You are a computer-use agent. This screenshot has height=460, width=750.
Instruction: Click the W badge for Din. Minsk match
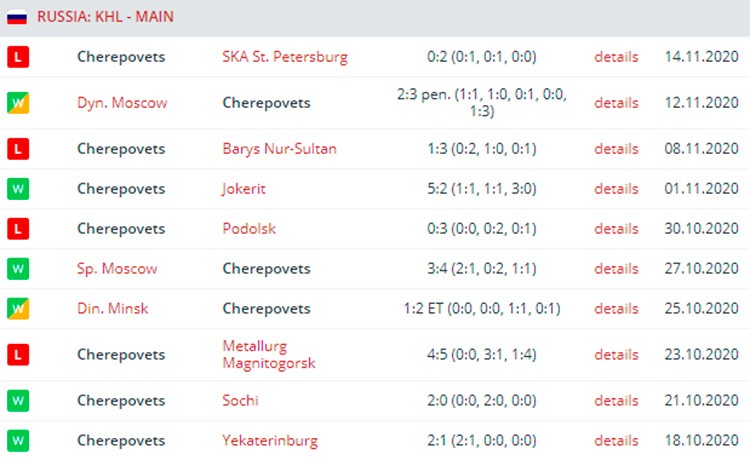[x=18, y=308]
